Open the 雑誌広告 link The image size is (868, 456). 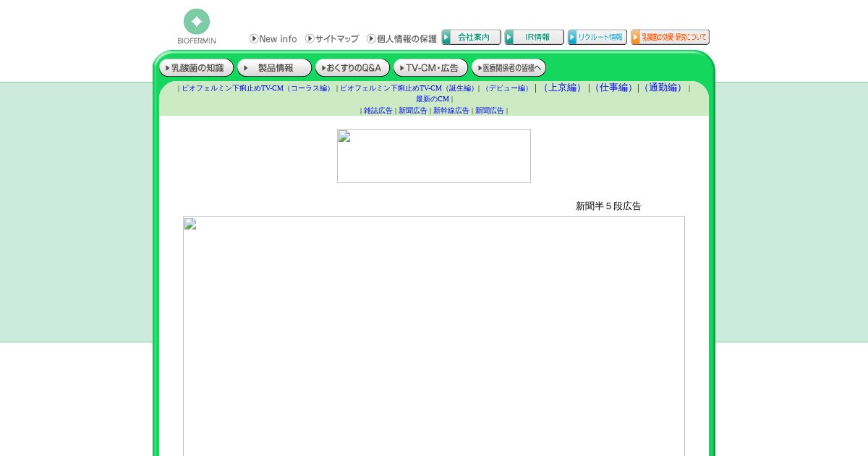tap(378, 111)
